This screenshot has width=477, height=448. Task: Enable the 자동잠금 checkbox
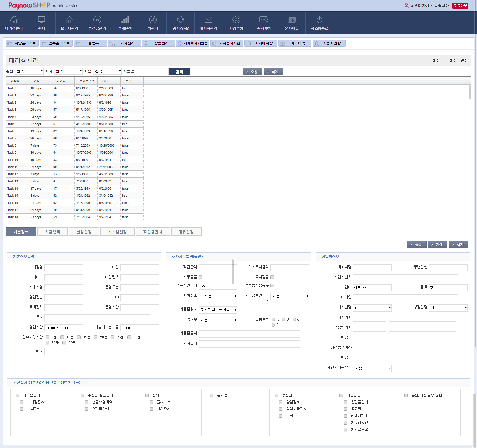[x=201, y=277]
